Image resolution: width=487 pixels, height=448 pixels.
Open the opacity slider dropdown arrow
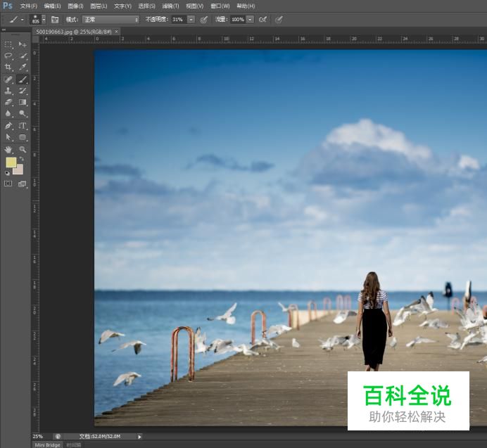[x=191, y=20]
